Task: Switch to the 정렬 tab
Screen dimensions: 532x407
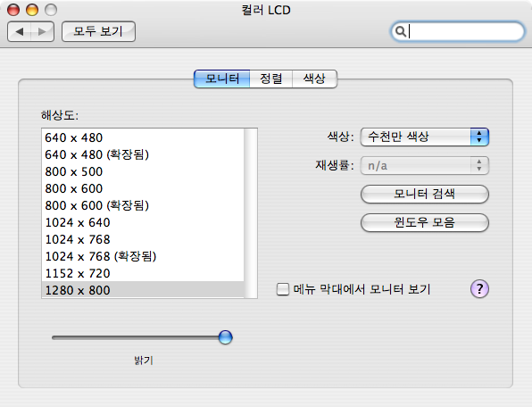Action: 270,79
